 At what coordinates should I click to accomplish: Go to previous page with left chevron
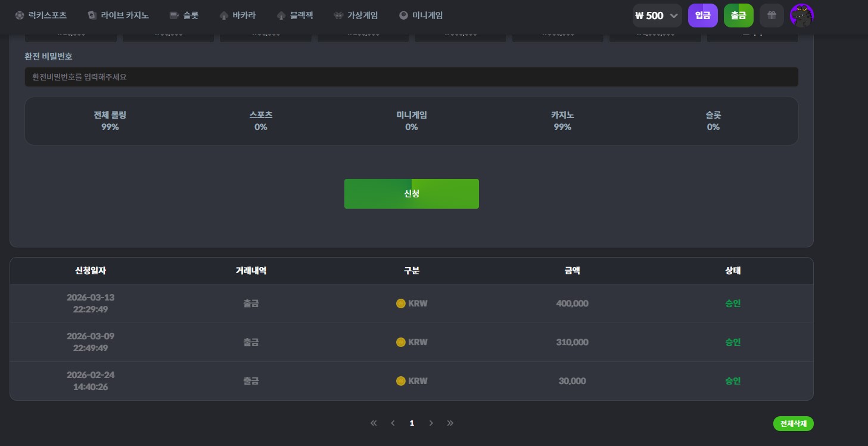click(x=393, y=423)
